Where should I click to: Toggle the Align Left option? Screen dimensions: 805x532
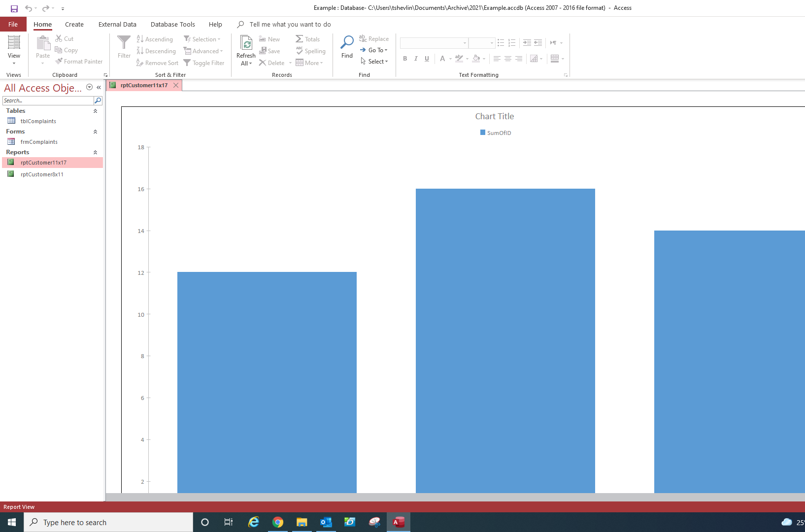point(497,59)
